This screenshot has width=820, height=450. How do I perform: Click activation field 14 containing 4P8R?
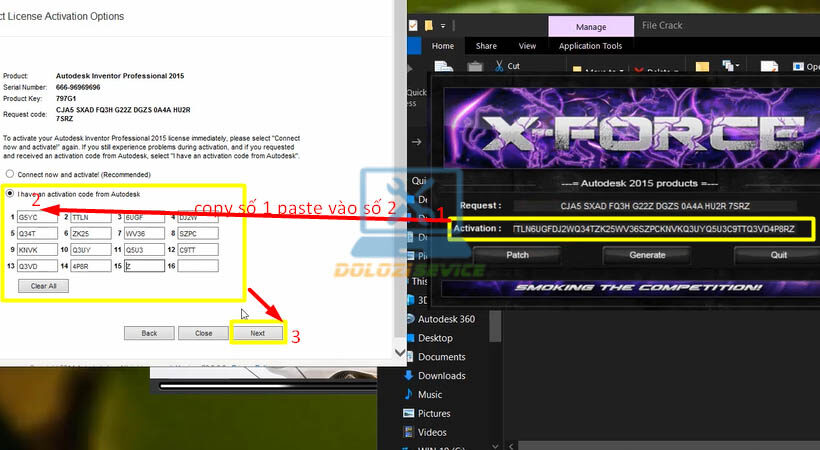pos(91,266)
